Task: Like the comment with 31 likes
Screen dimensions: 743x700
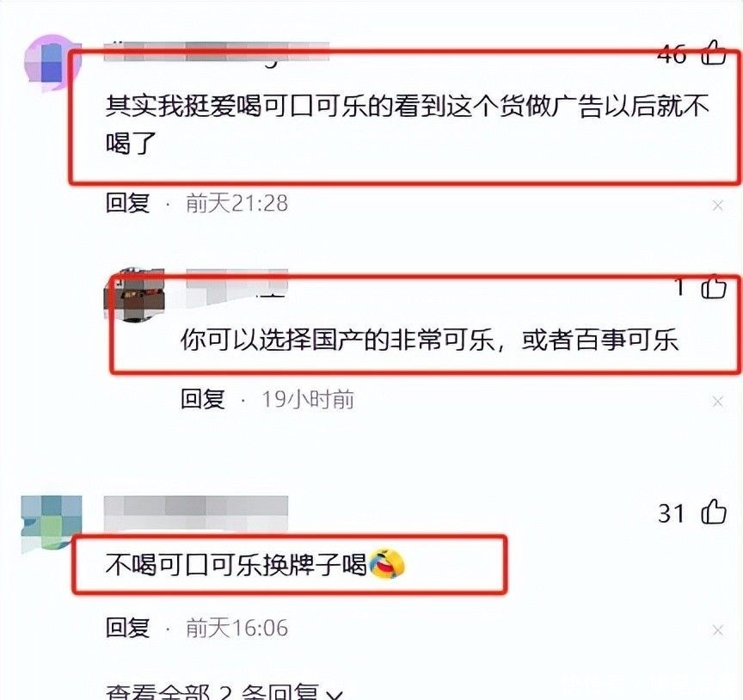Action: pos(713,512)
